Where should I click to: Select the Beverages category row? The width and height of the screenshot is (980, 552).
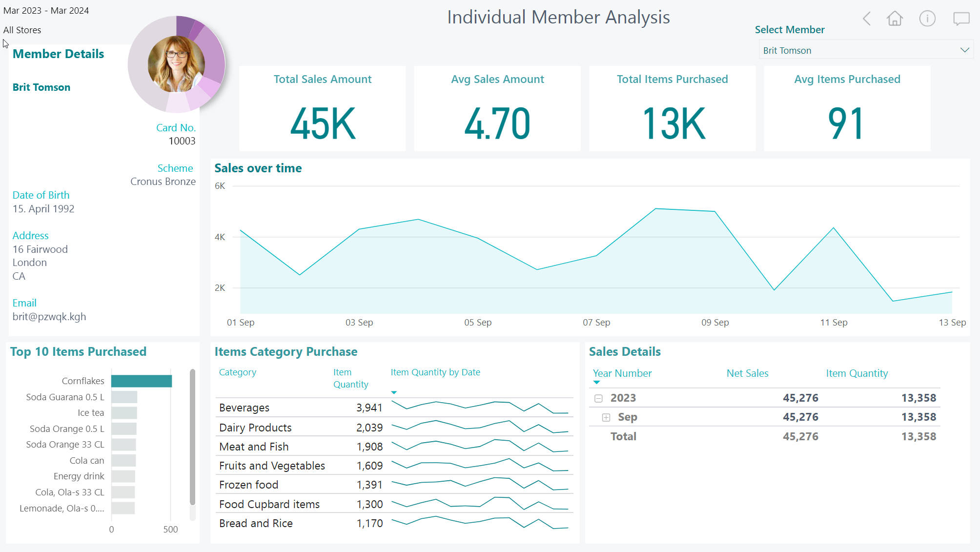245,408
